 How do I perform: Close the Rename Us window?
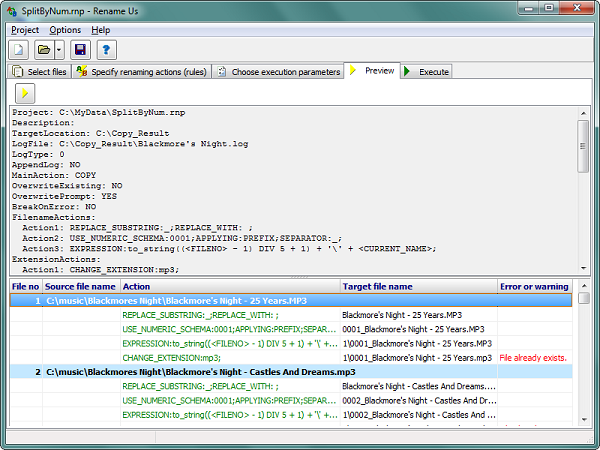pos(577,8)
